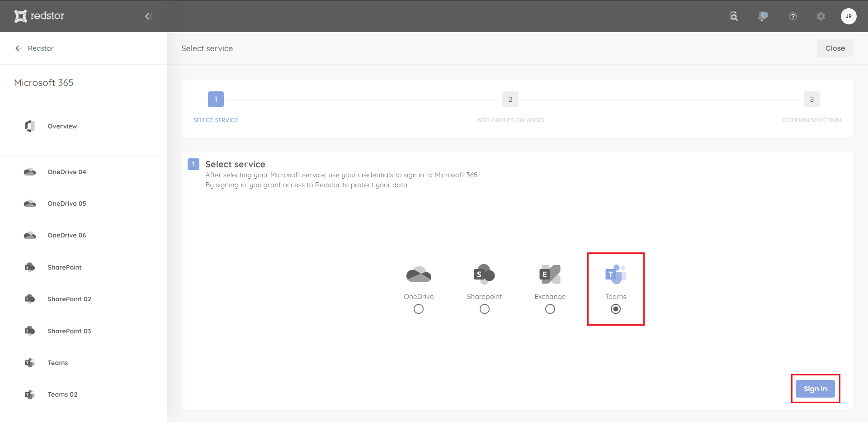Click step 2 Add Groups or Users marker

click(x=510, y=99)
